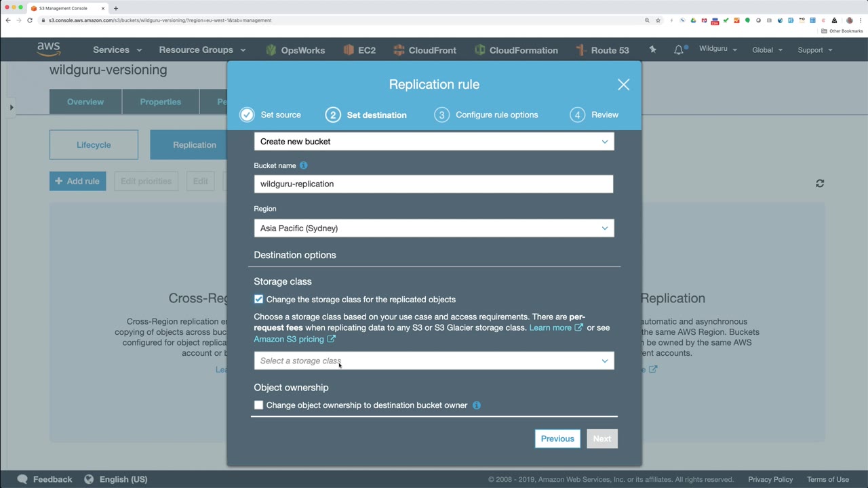Click the zoom magnifier icon in the address bar
This screenshot has height=488, width=868.
[x=647, y=20]
